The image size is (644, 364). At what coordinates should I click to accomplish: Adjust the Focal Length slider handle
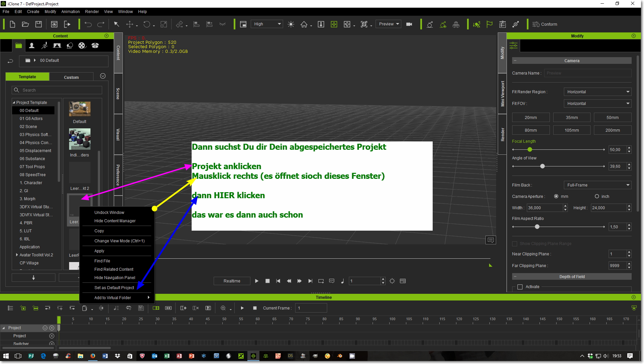click(530, 150)
